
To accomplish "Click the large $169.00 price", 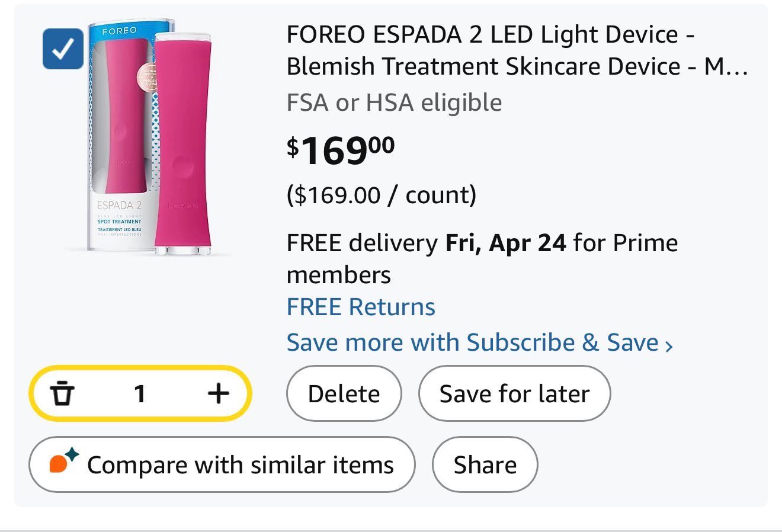I will tap(341, 150).
